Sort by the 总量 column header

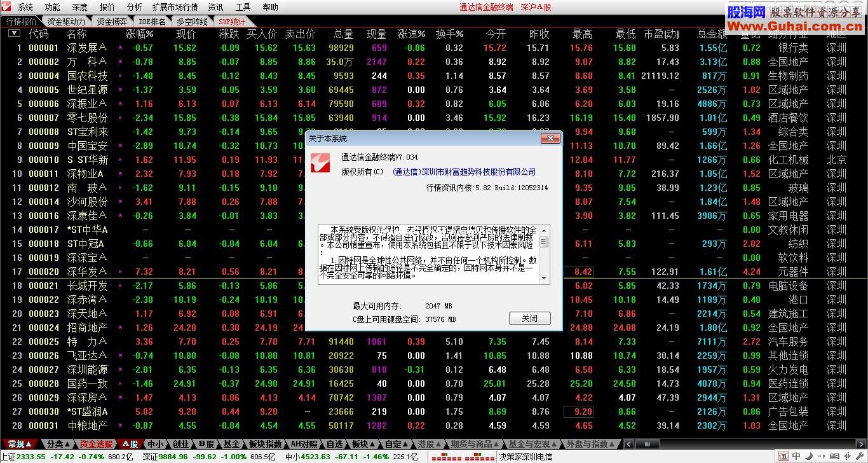click(x=343, y=34)
